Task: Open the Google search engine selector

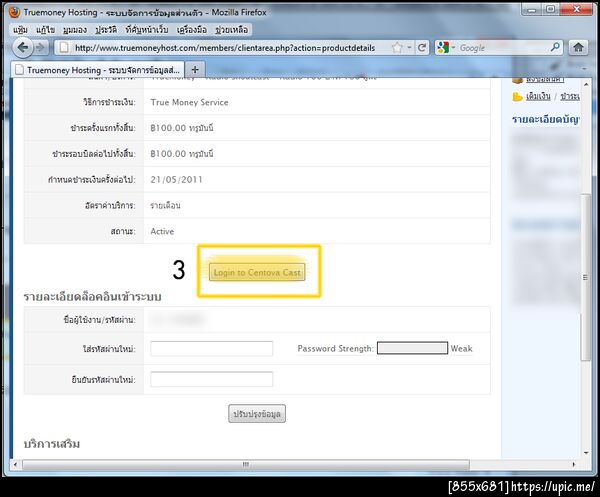Action: 446,48
